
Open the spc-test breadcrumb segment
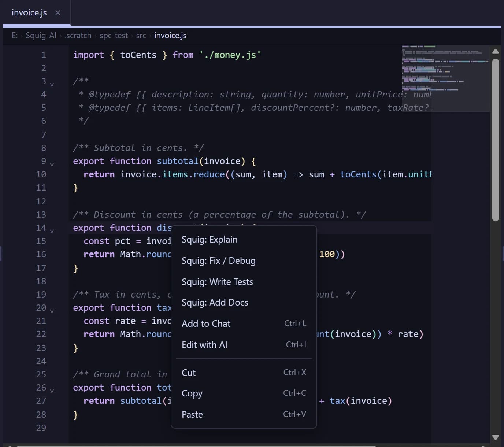114,36
